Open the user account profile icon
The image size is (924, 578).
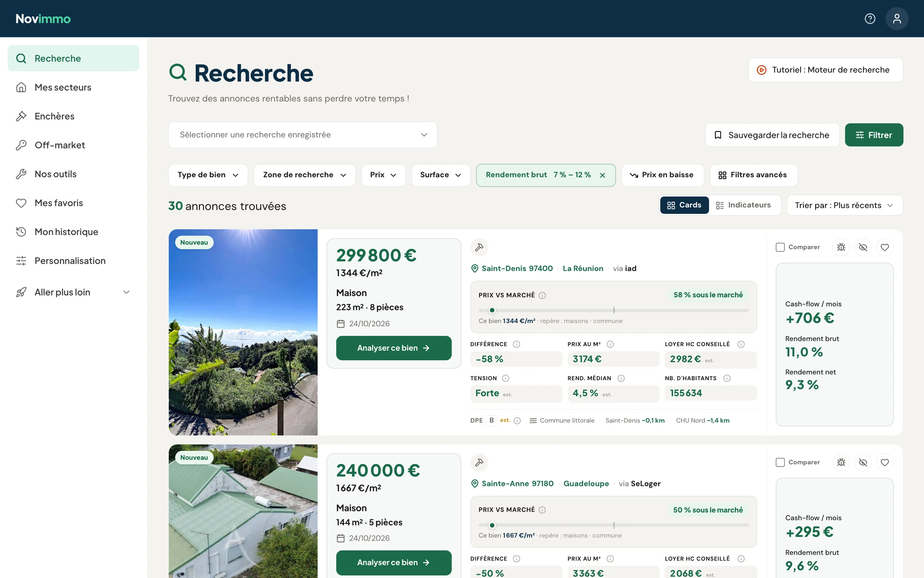[x=897, y=19]
